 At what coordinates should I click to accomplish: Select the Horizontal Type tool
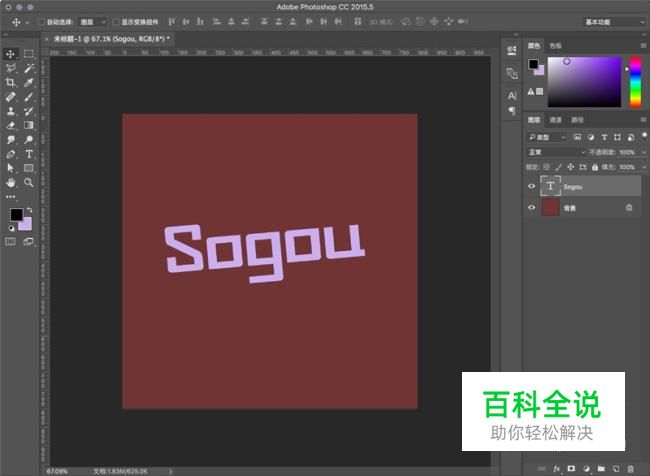(29, 154)
